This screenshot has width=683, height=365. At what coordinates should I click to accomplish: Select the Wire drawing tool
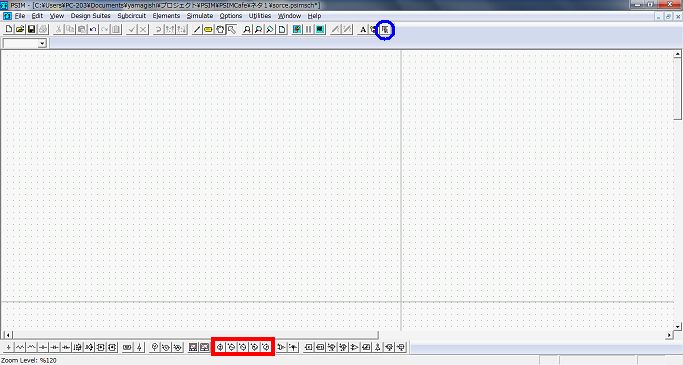pyautogui.click(x=197, y=30)
